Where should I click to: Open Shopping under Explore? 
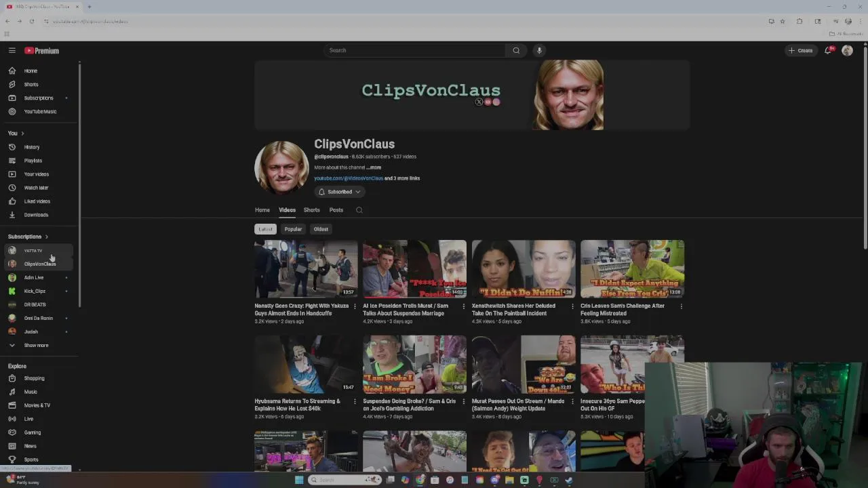click(x=39, y=378)
